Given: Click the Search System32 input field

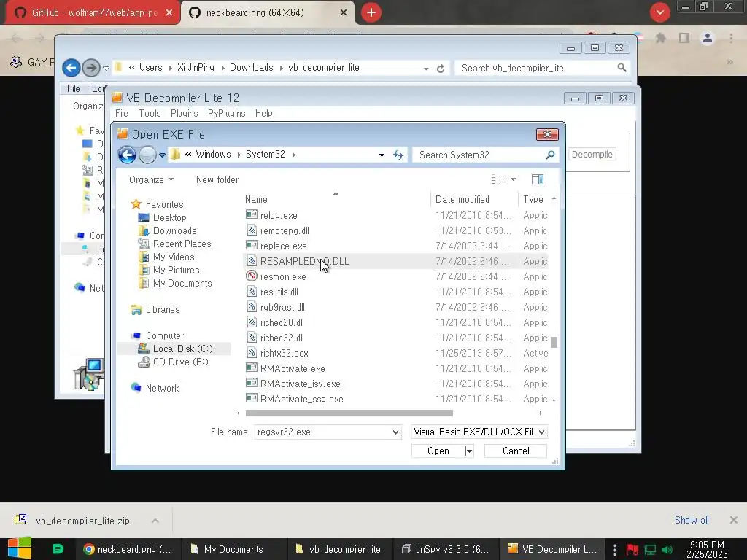Looking at the screenshot, I should pyautogui.click(x=479, y=155).
